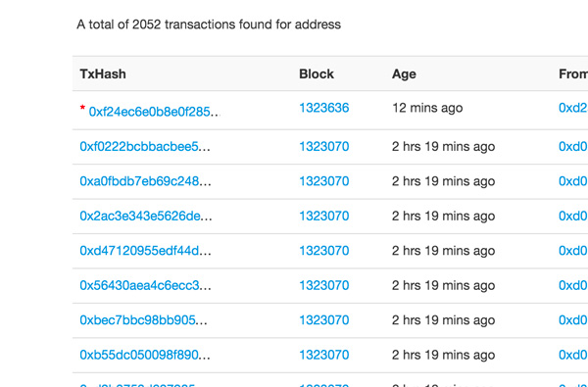
Task: Select the Block column header
Action: click(317, 73)
